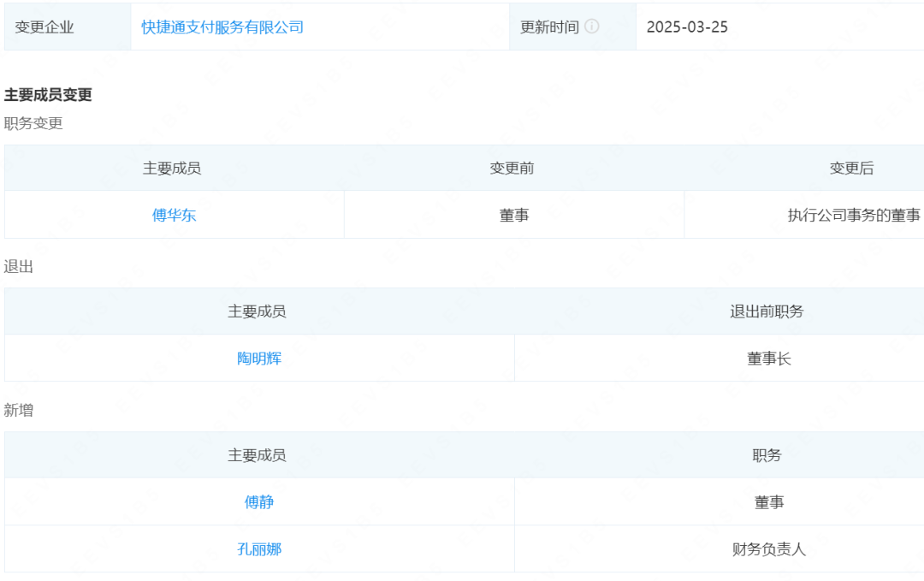Image resolution: width=924 pixels, height=581 pixels.
Task: Click the 变更前 column header
Action: [513, 169]
